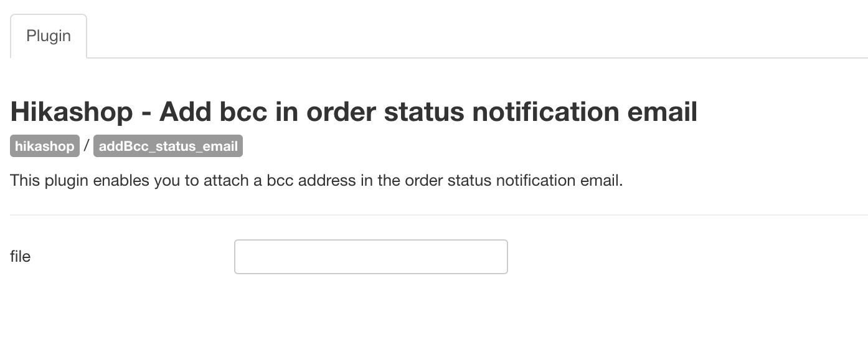Viewport: 868px width, 359px height.
Task: Click the horizontal divider above the file field
Action: [x=436, y=215]
